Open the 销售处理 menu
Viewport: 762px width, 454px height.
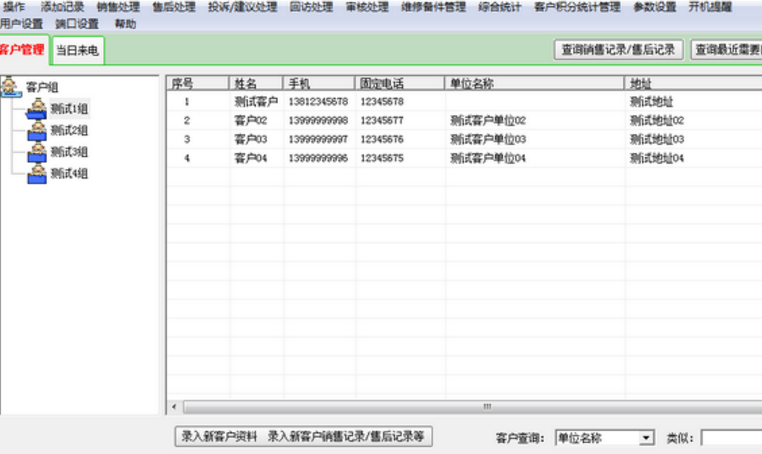pos(118,7)
